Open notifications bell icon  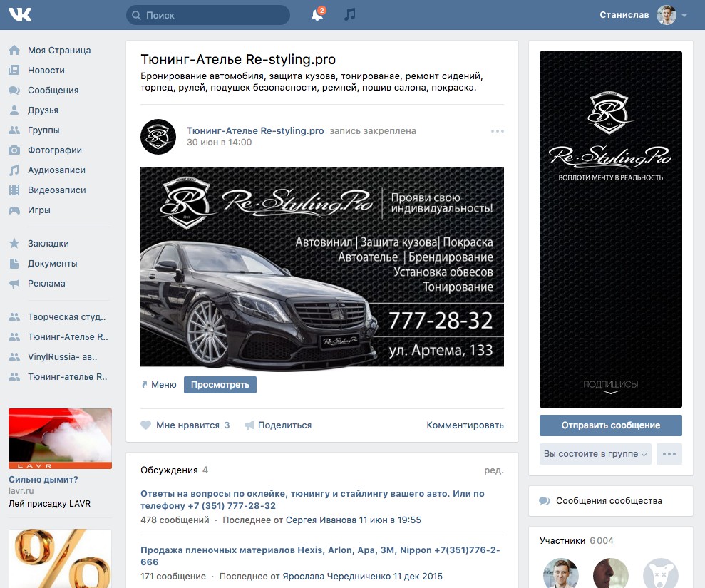coord(317,15)
